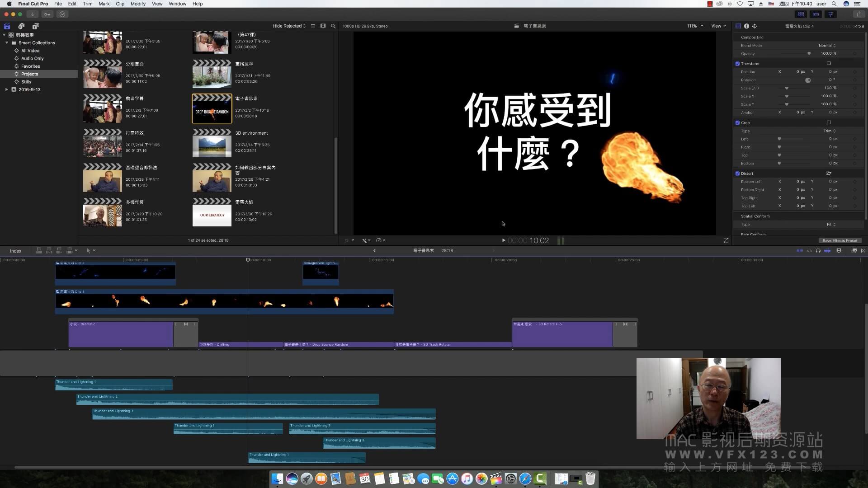This screenshot has height=488, width=868.
Task: Uncheck the Distort checkbox
Action: point(738,174)
